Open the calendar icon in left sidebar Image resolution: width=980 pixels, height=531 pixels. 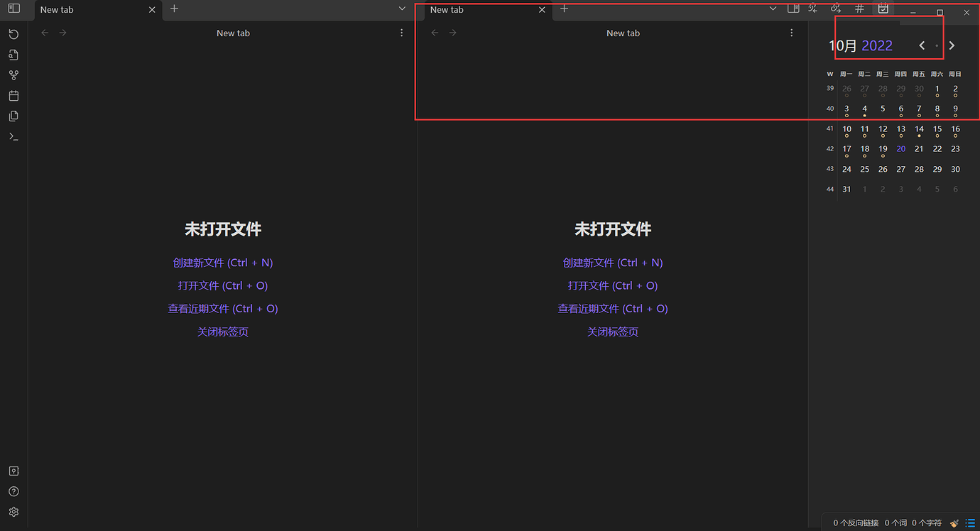[13, 95]
